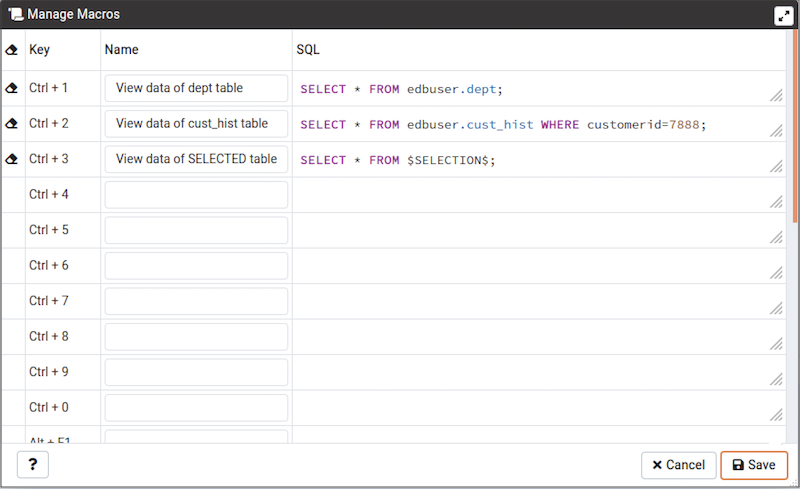Click the Cancel button

coord(679,465)
